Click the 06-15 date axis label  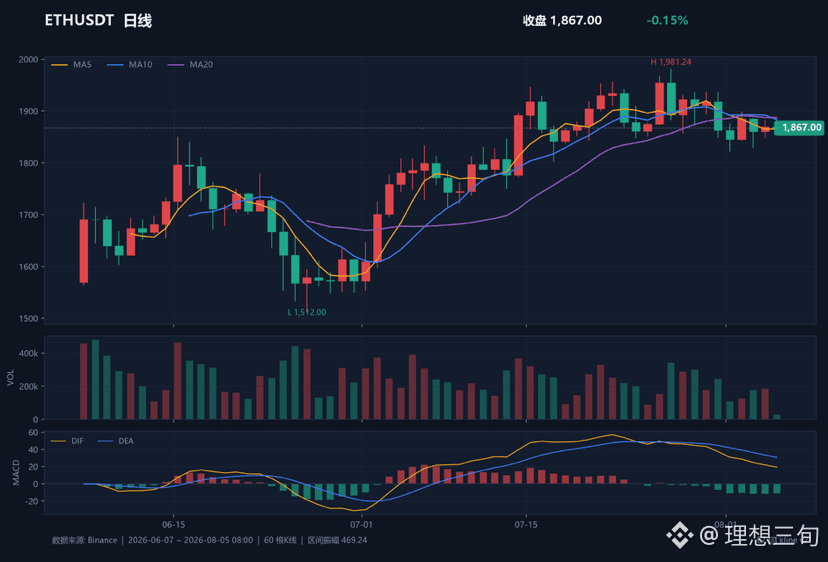[x=173, y=524]
